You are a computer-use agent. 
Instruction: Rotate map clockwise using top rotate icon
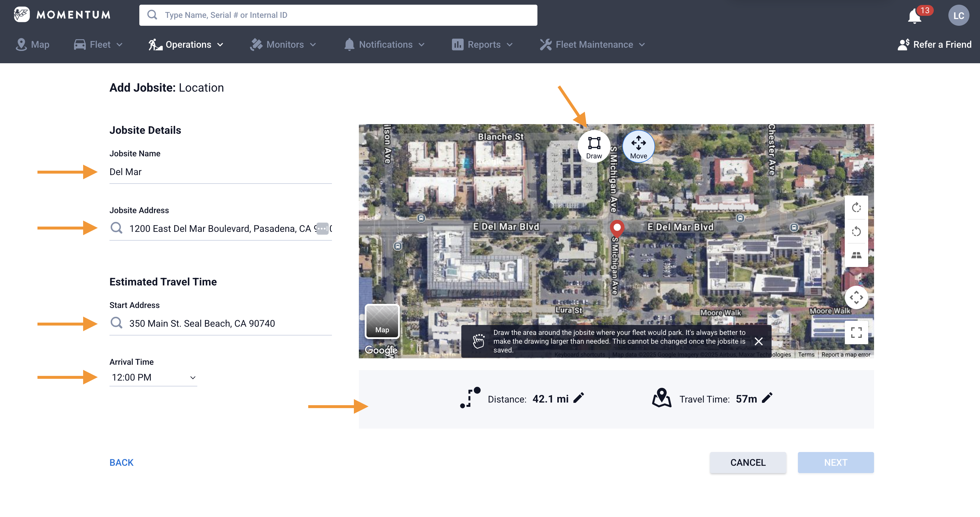(856, 207)
